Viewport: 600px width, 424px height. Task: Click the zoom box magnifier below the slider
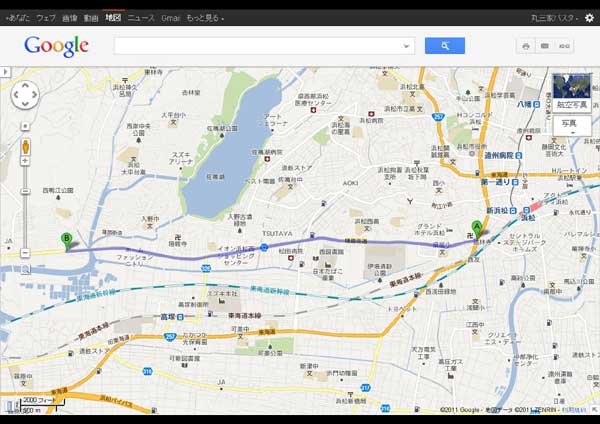pos(25,270)
